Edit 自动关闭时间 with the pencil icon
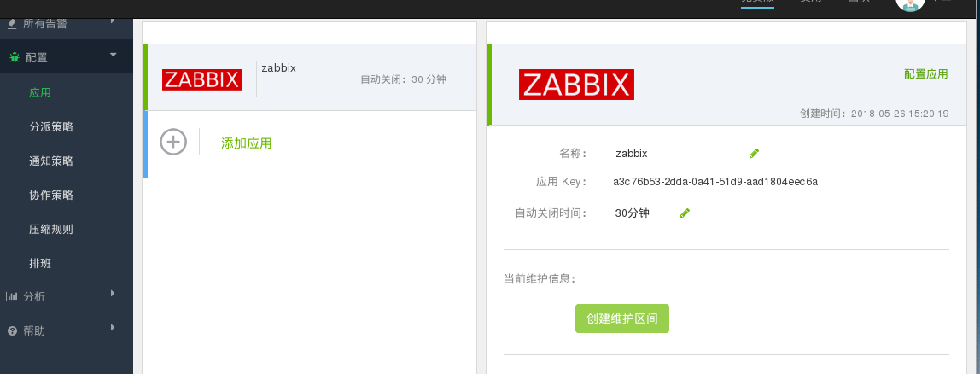The image size is (980, 374). click(685, 213)
